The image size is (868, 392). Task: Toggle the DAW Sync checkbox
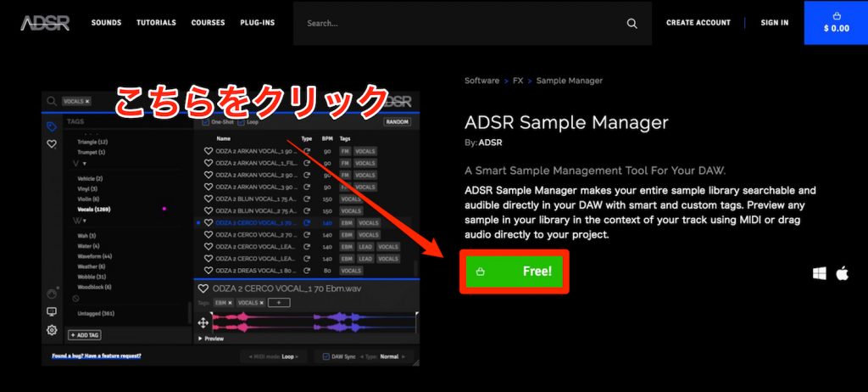325,356
